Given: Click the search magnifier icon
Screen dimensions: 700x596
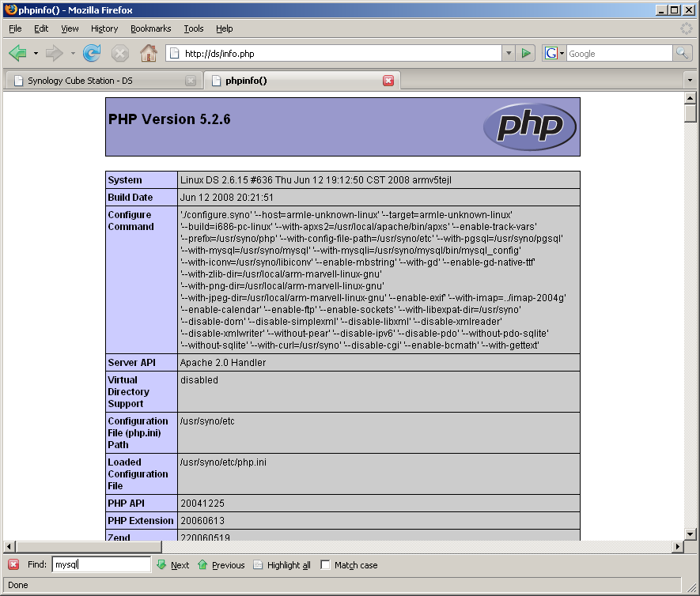Looking at the screenshot, I should 682,54.
